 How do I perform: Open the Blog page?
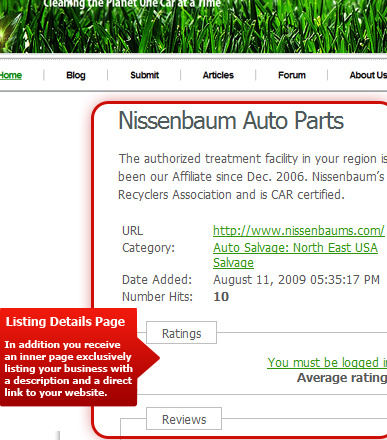(x=76, y=75)
